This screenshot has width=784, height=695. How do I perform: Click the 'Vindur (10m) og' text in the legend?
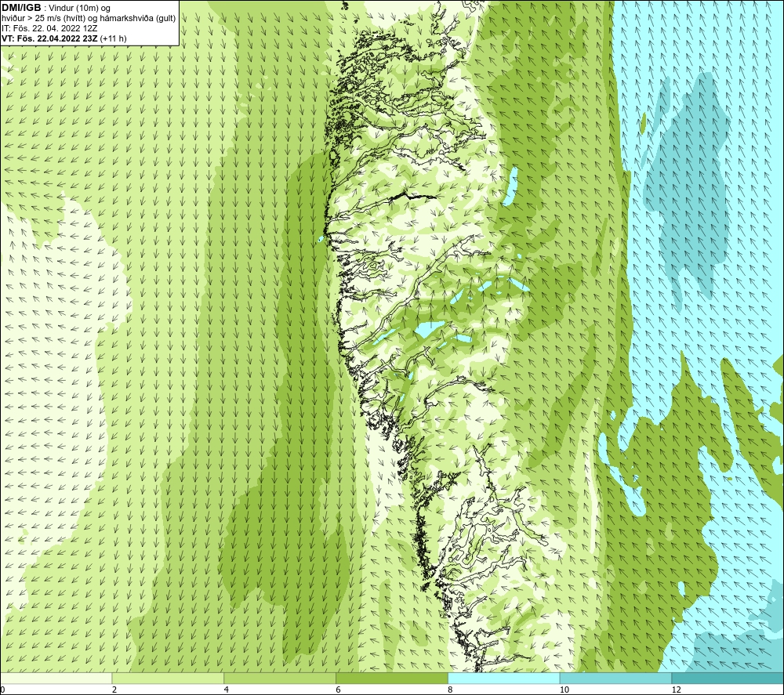[x=79, y=9]
